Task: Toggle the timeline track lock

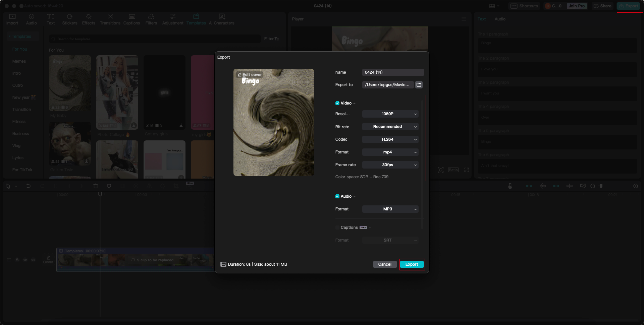Action: click(17, 260)
